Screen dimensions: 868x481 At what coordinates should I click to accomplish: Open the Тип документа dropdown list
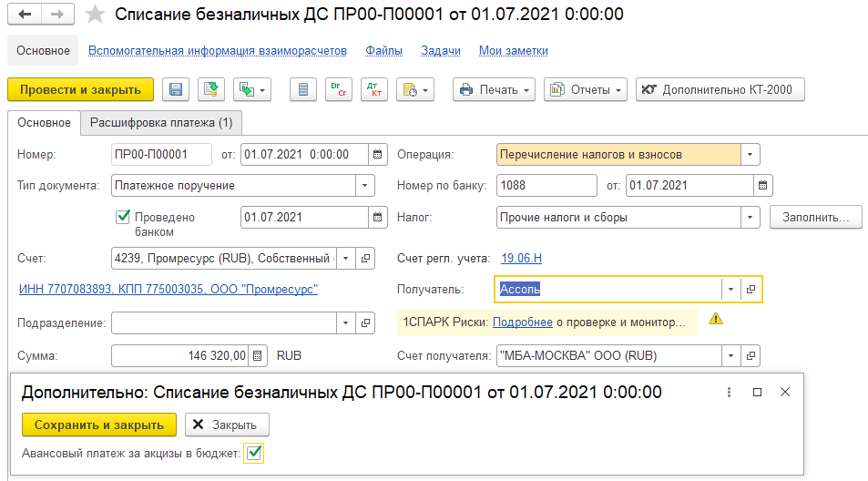tap(364, 186)
